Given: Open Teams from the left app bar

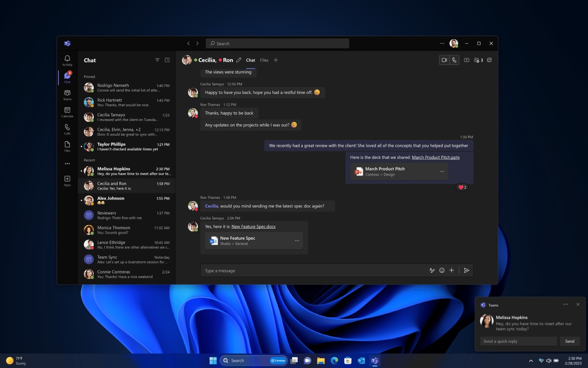Looking at the screenshot, I should click(x=67, y=95).
